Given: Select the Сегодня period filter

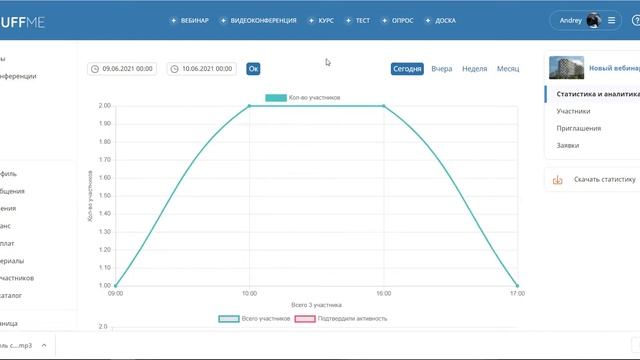Looking at the screenshot, I should [x=407, y=69].
